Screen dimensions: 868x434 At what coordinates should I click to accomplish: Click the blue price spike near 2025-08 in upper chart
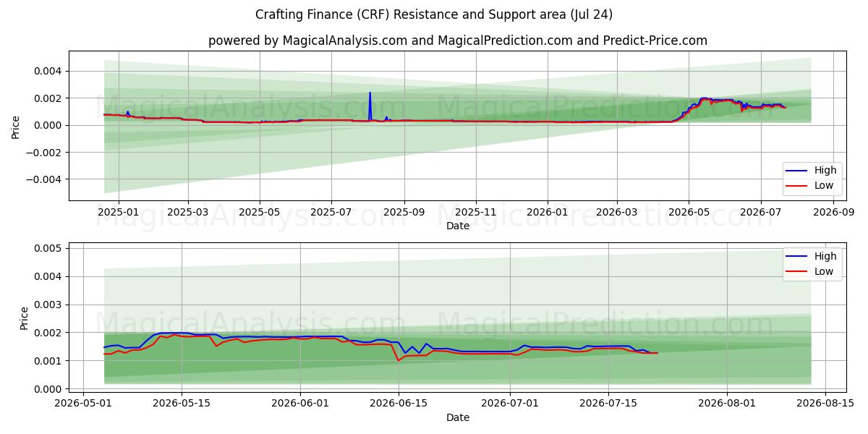[370, 105]
